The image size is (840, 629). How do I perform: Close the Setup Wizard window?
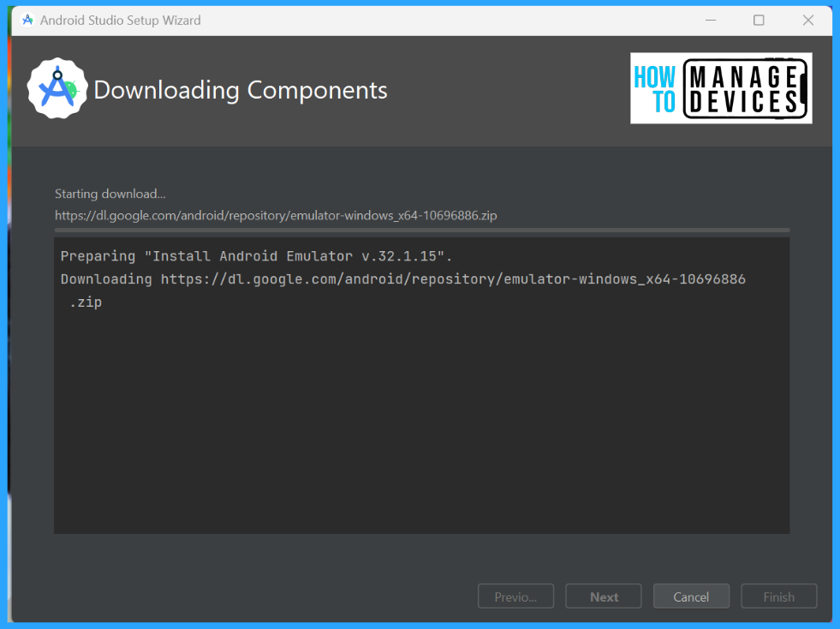coord(807,21)
